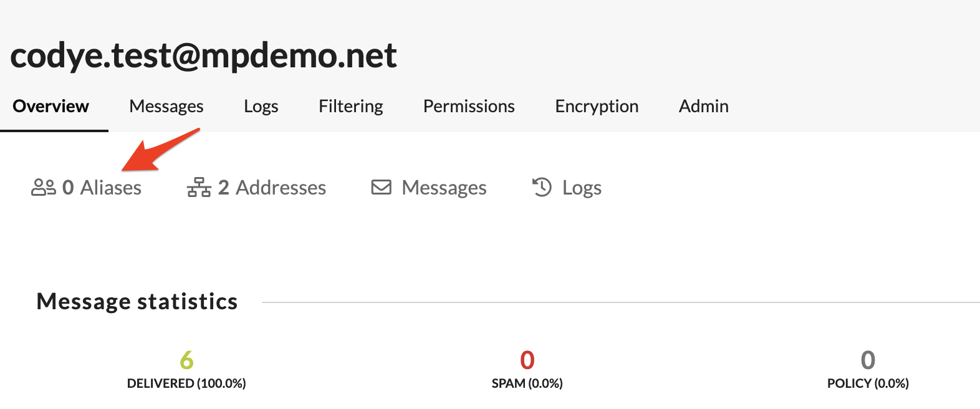
Task: Click the Messages envelope icon
Action: [382, 188]
